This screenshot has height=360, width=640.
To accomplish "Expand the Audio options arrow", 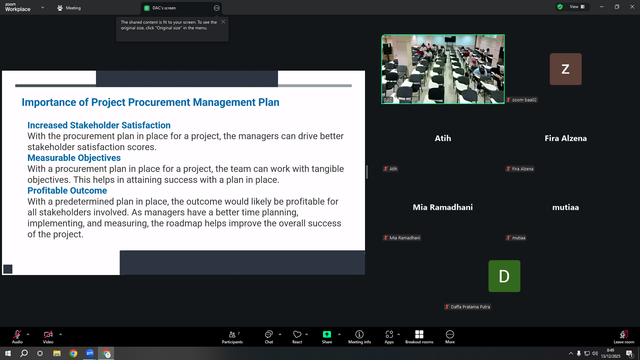I will pyautogui.click(x=28, y=334).
